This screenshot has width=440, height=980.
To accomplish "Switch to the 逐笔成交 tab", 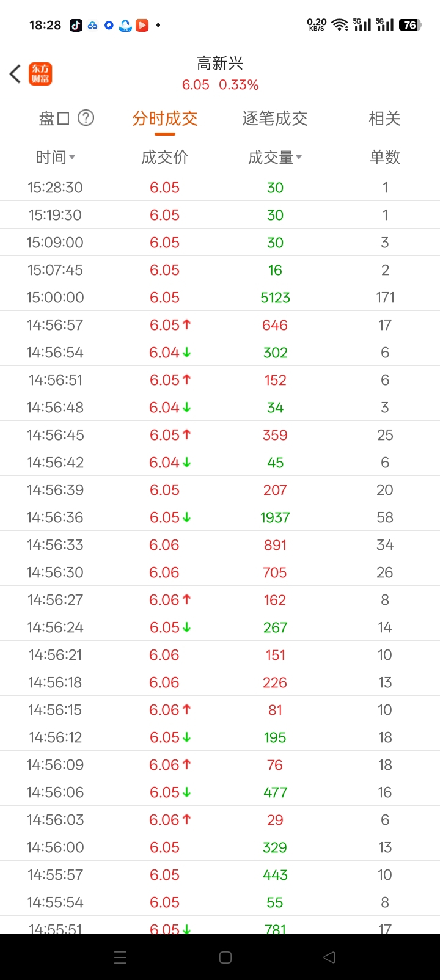I will (x=275, y=118).
